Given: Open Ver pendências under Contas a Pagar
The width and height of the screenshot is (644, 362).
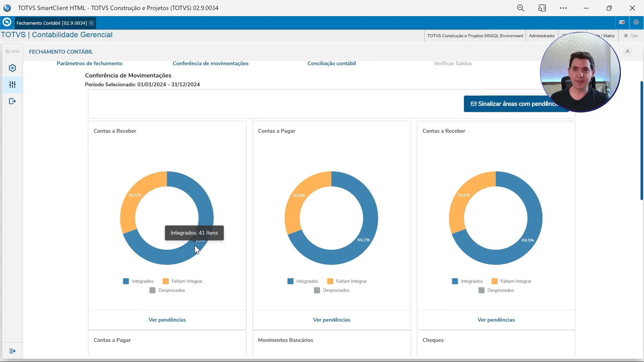Looking at the screenshot, I should 331,320.
